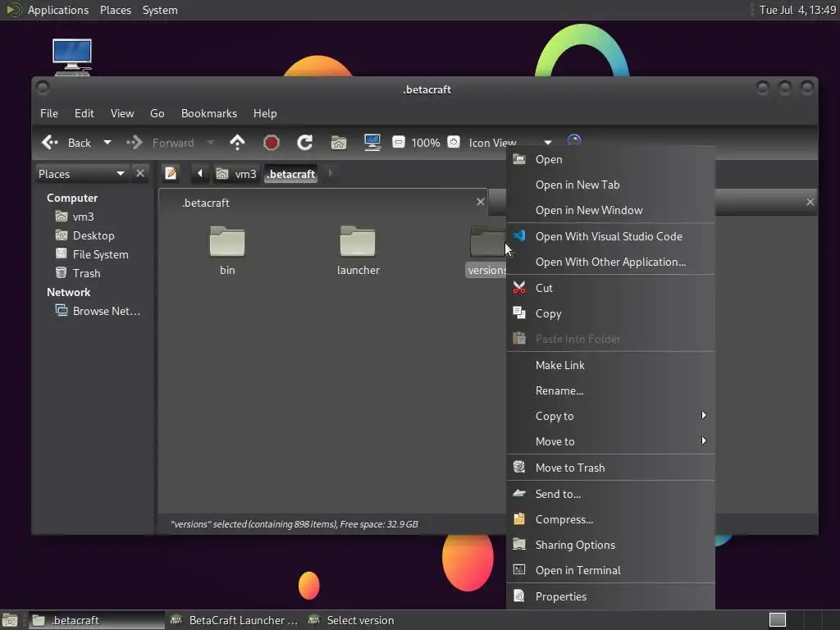
Task: Open the Go menu
Action: pos(157,113)
